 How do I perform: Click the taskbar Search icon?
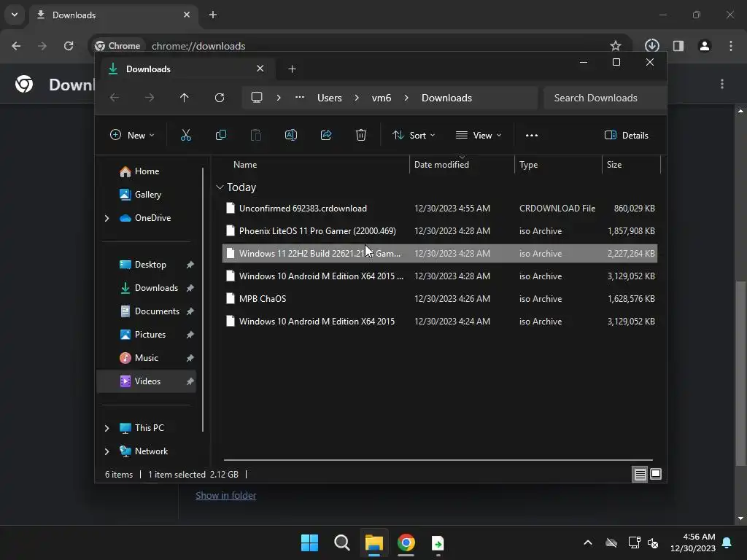click(342, 542)
